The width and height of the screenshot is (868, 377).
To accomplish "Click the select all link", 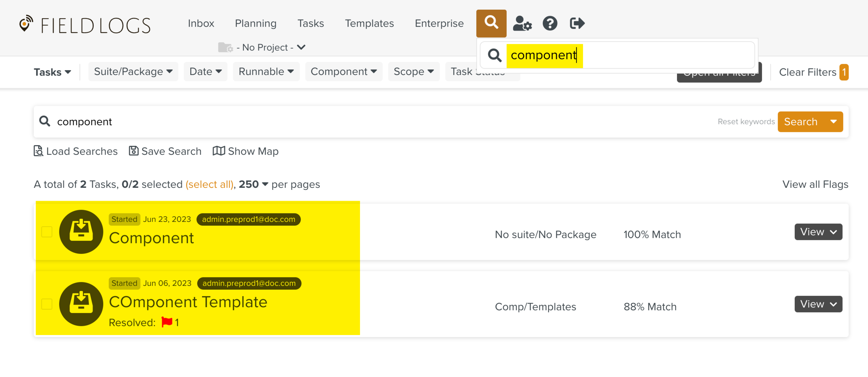I will pyautogui.click(x=209, y=184).
